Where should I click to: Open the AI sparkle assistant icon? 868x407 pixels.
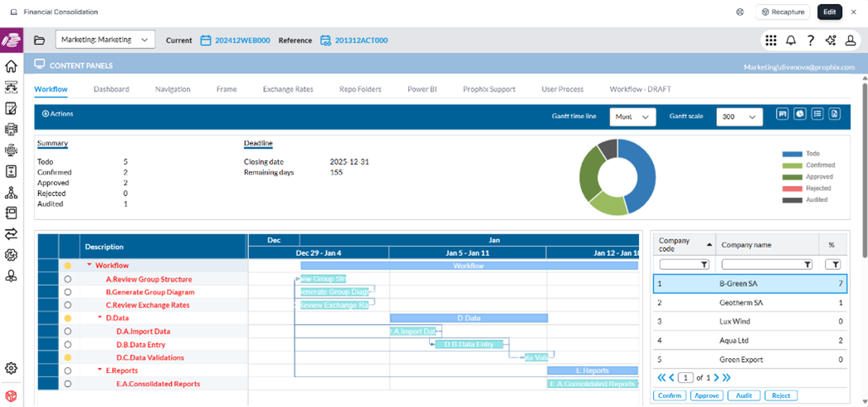point(831,41)
